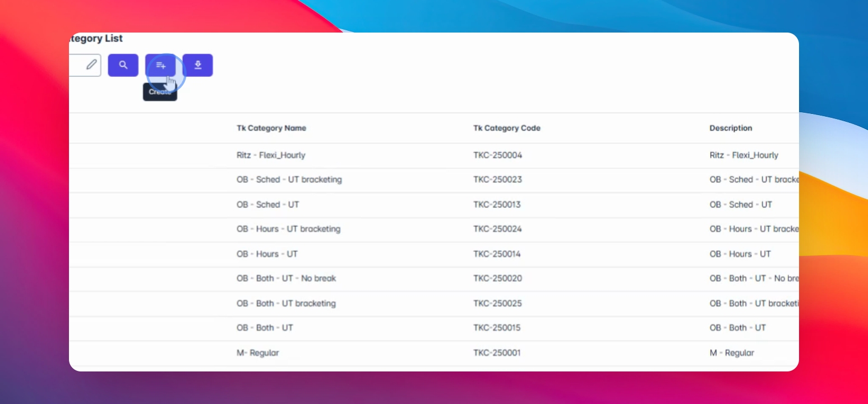Click the download export button
The width and height of the screenshot is (868, 404).
197,65
